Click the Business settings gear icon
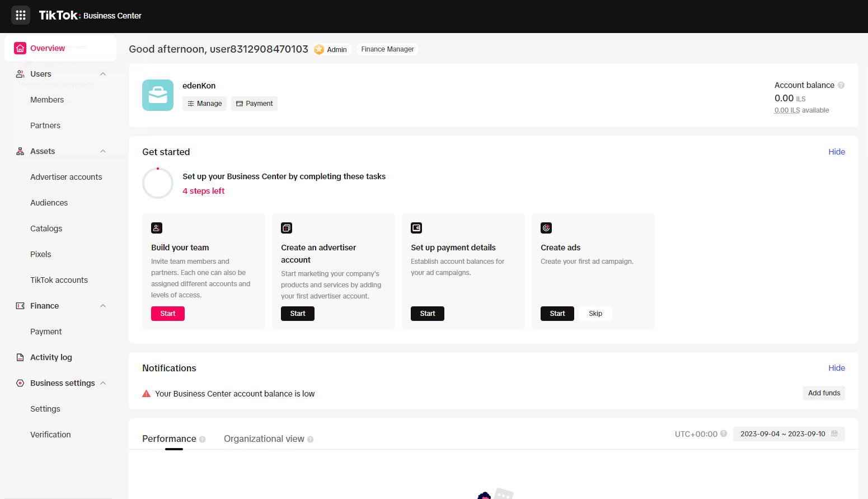 (x=20, y=383)
